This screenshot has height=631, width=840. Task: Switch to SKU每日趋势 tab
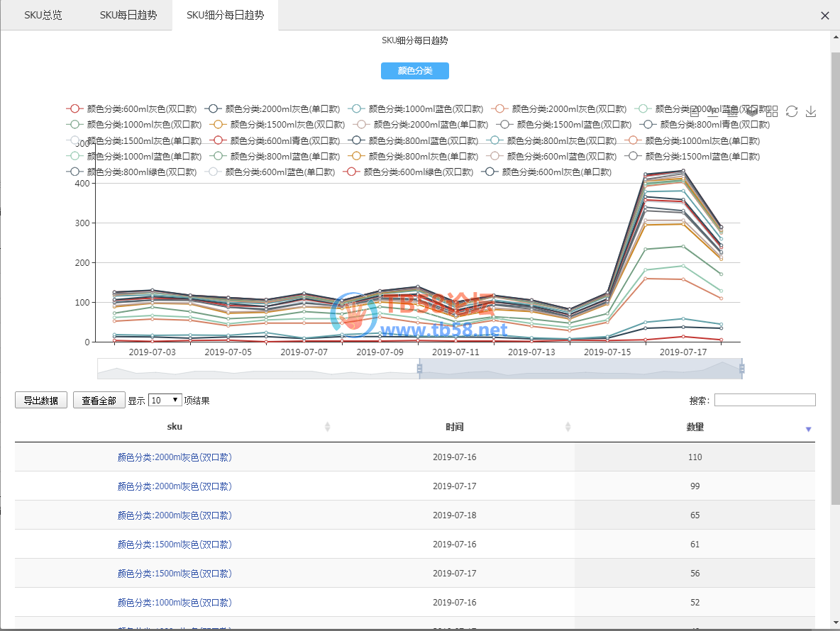128,15
